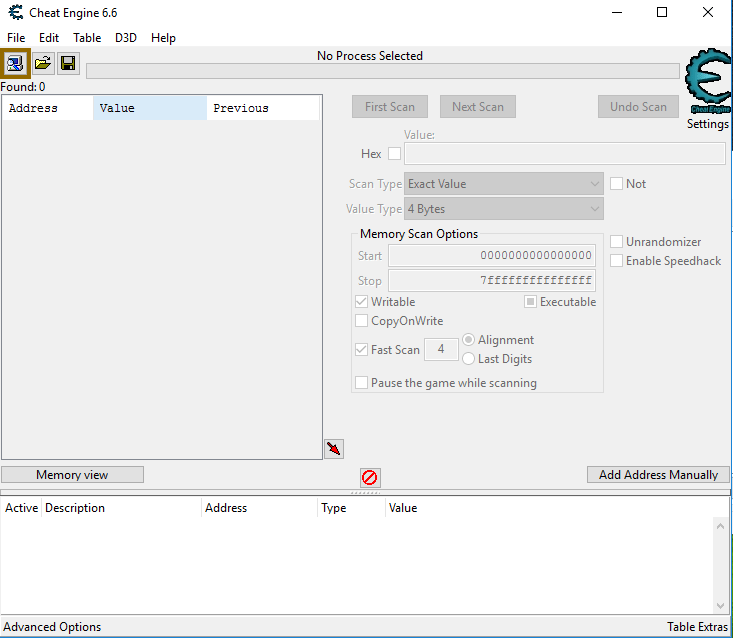The image size is (733, 638).
Task: Copy selected addresses with red arrow icon
Action: click(x=334, y=449)
